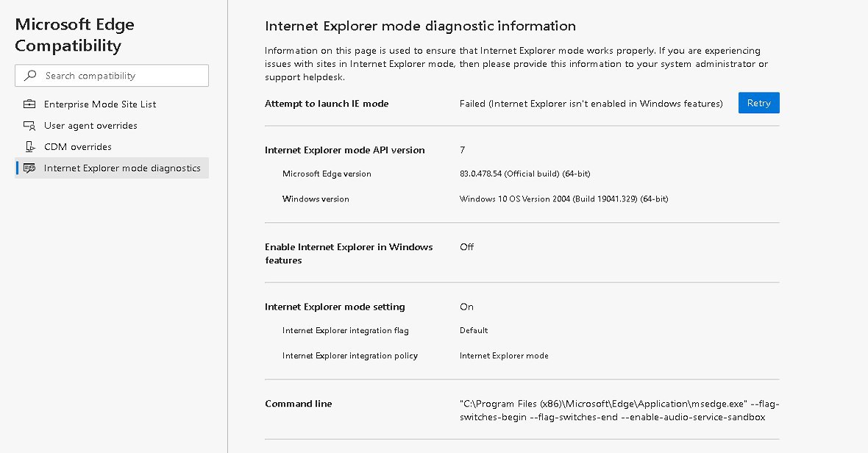Screen dimensions: 868x453
Task: Click the 'Internet Explorer integration policy' label
Action: (x=350, y=356)
